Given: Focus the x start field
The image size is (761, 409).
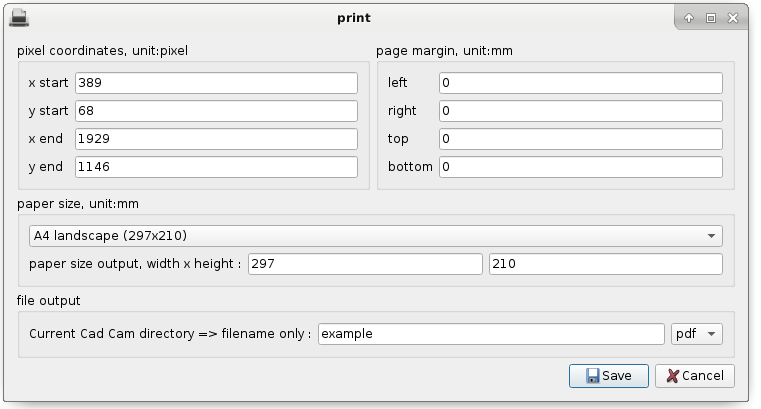Looking at the screenshot, I should 216,83.
